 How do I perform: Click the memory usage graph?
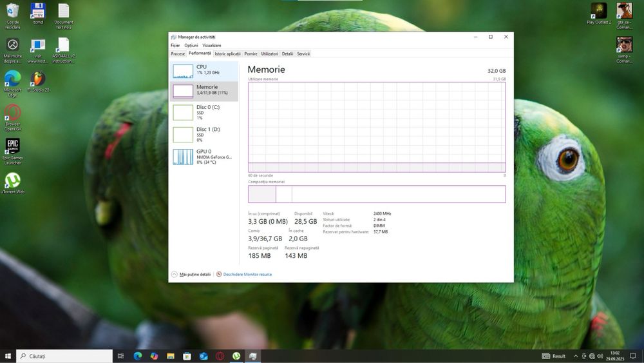(377, 127)
